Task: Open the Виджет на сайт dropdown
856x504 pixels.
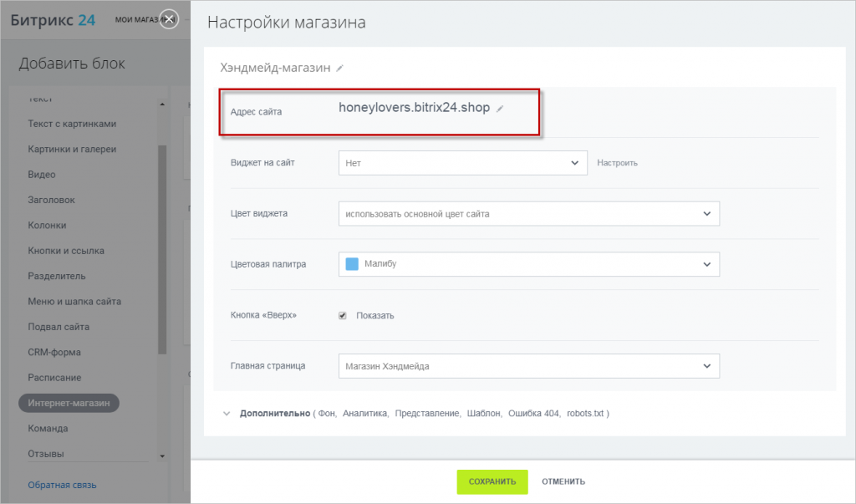Action: (462, 163)
